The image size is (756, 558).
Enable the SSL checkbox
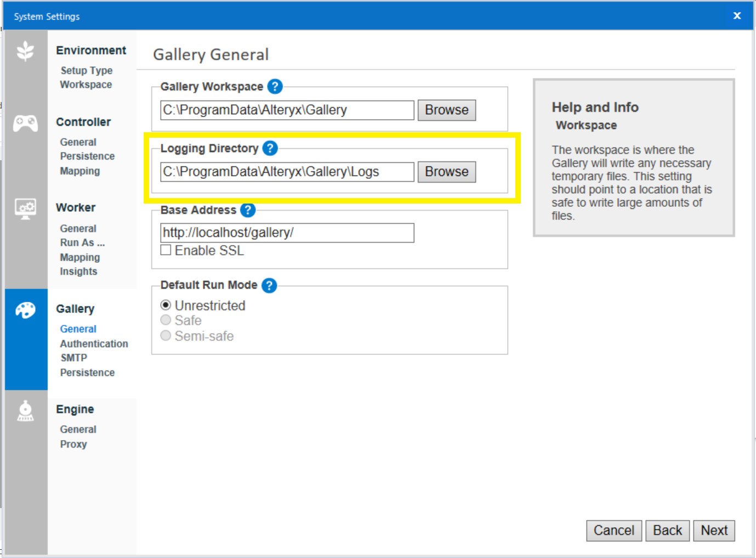[166, 250]
